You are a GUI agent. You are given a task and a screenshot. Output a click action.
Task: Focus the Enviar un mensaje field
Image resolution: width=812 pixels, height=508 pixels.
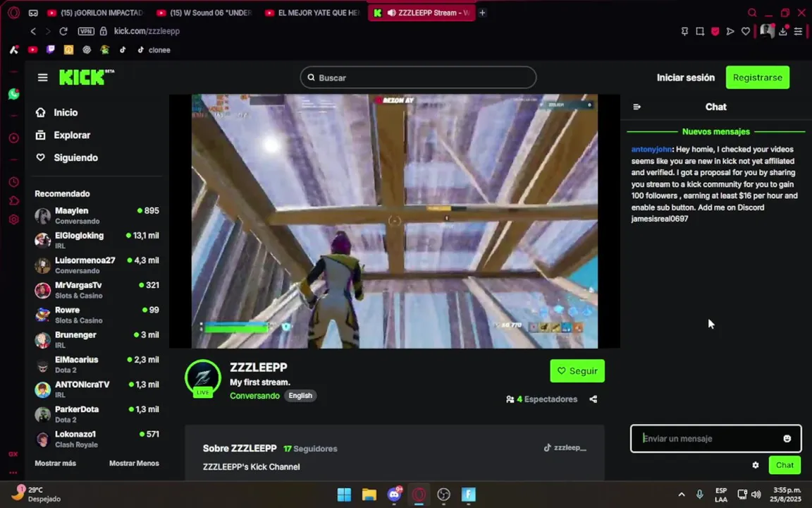(715, 439)
